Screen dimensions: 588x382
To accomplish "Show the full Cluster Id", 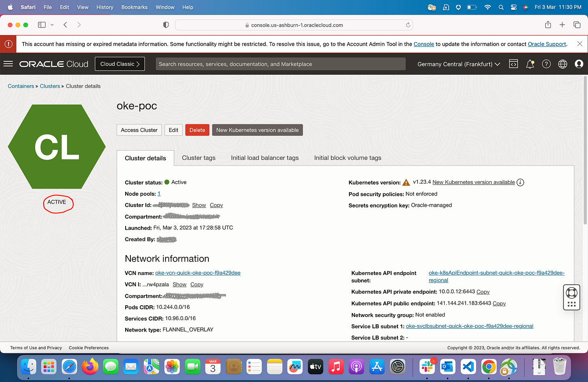I will tap(199, 205).
